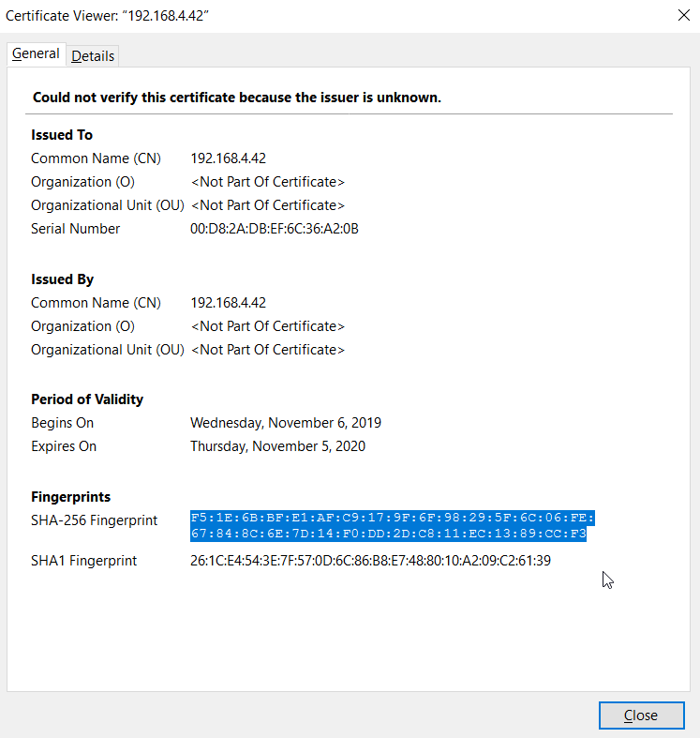Click Issued By common name 192.168.4.42

(x=228, y=303)
